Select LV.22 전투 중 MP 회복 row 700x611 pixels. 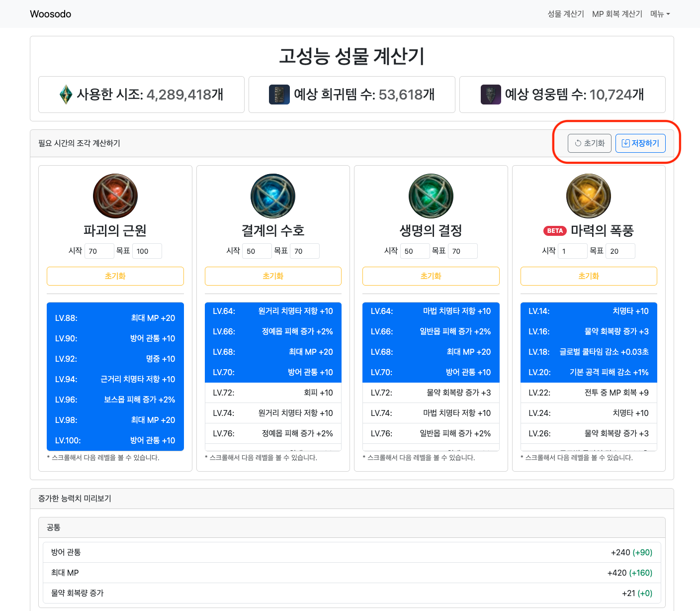tap(589, 393)
